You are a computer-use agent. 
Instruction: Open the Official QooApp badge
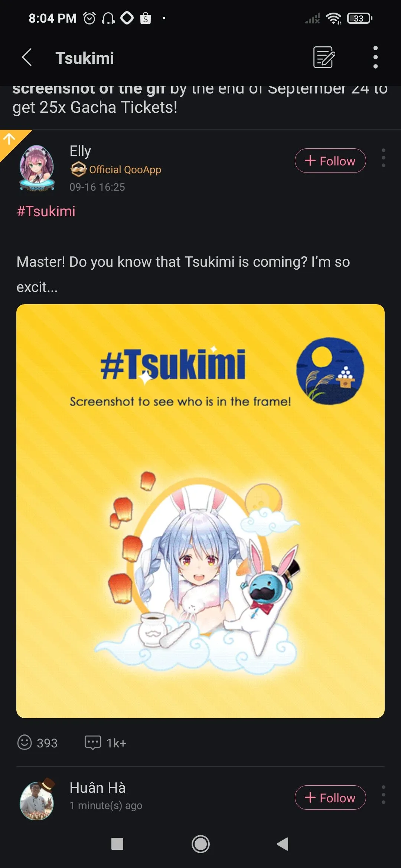tap(116, 170)
